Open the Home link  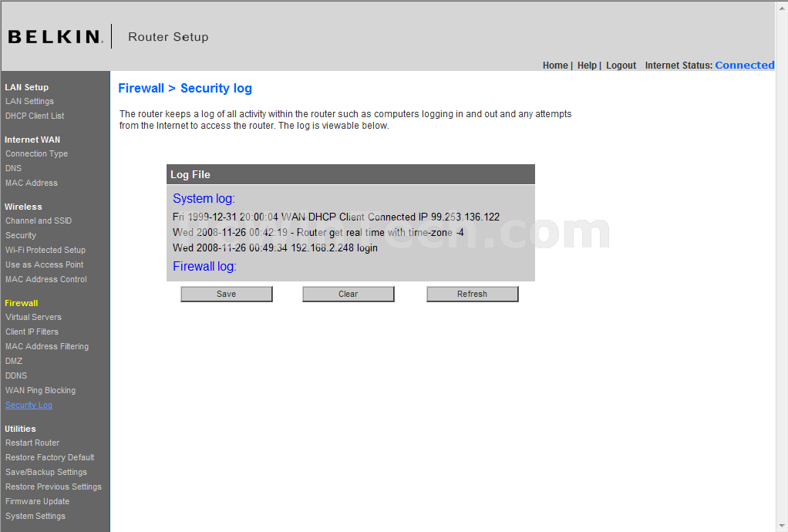(x=555, y=66)
